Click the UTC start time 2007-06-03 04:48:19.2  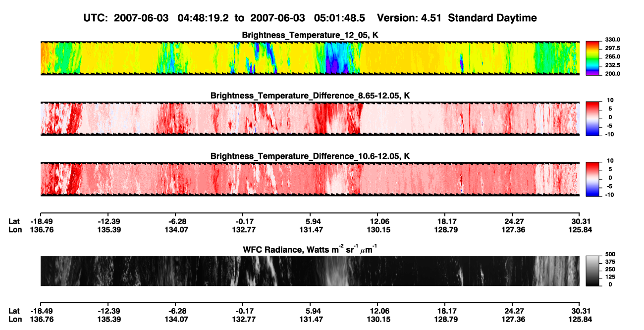click(171, 18)
